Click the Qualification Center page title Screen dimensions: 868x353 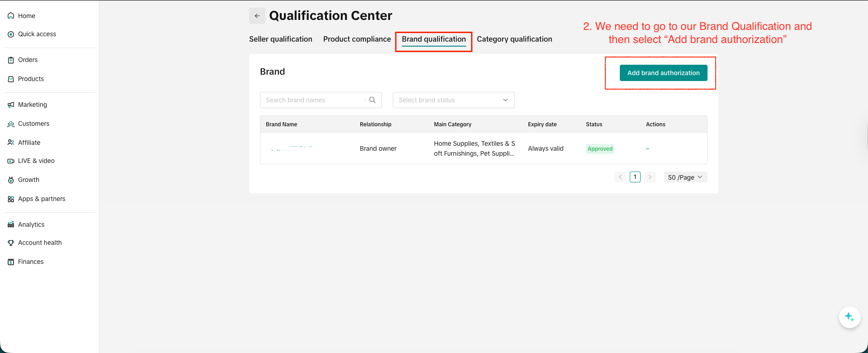330,16
